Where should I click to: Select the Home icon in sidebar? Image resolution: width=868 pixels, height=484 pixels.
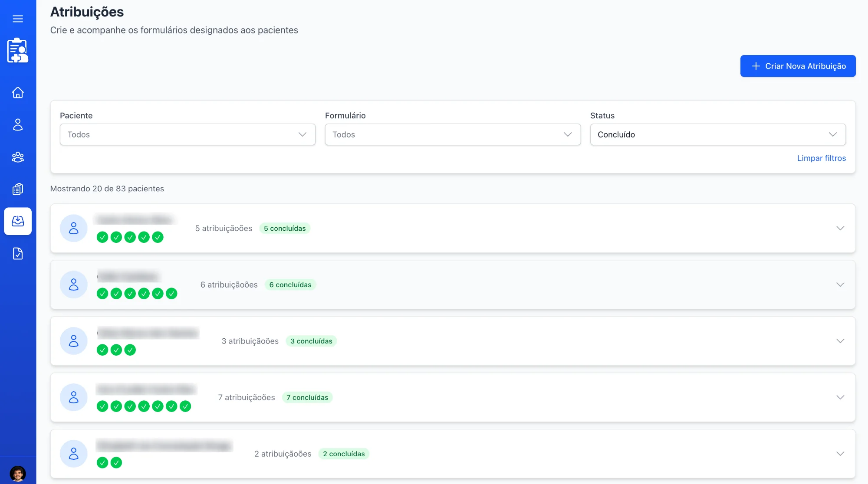18,93
